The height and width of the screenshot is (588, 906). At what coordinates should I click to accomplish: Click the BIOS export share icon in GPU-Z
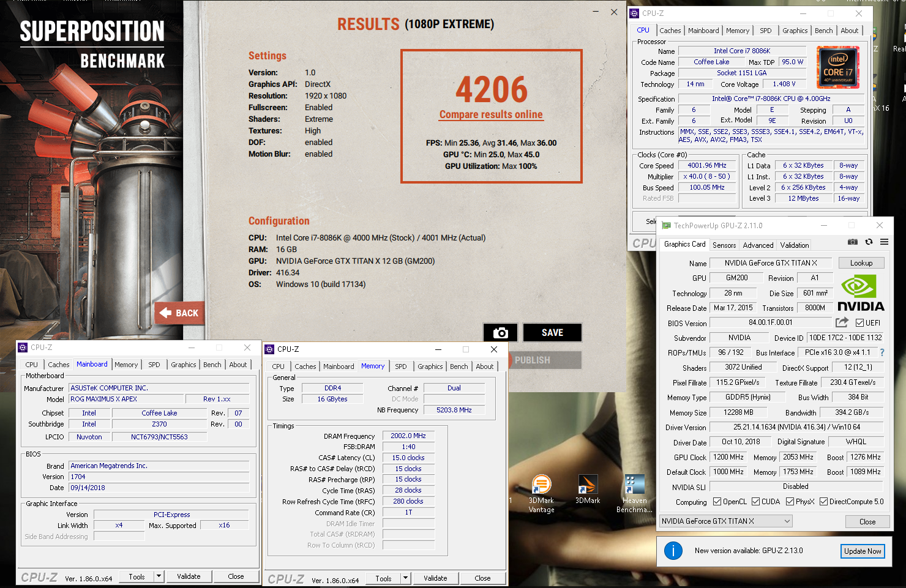[842, 322]
